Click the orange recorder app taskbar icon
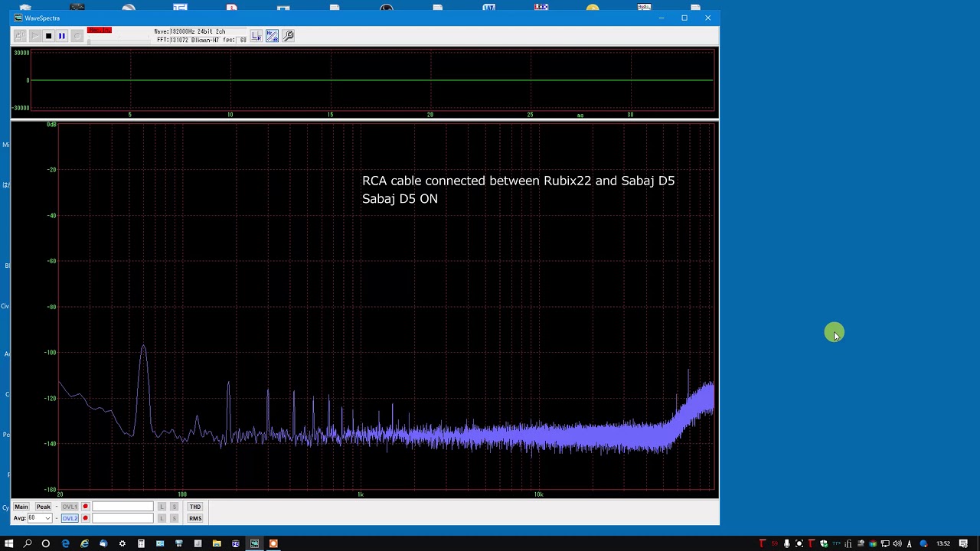Image resolution: width=980 pixels, height=551 pixels. pyautogui.click(x=273, y=543)
